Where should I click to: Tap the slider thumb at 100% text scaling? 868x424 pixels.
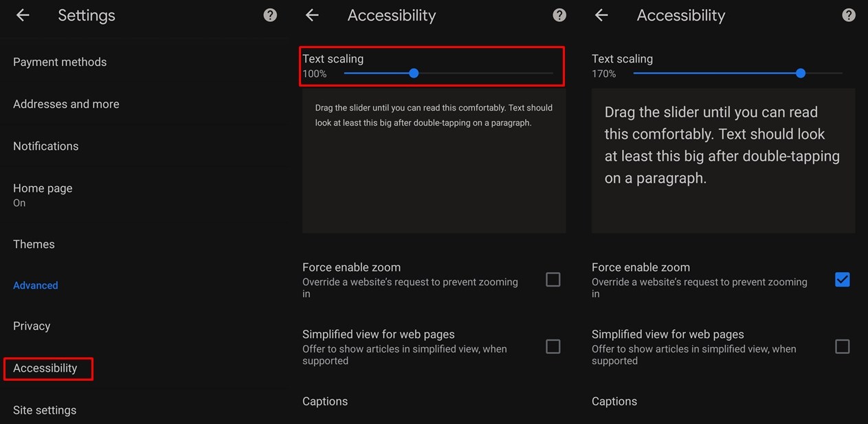[x=413, y=73]
